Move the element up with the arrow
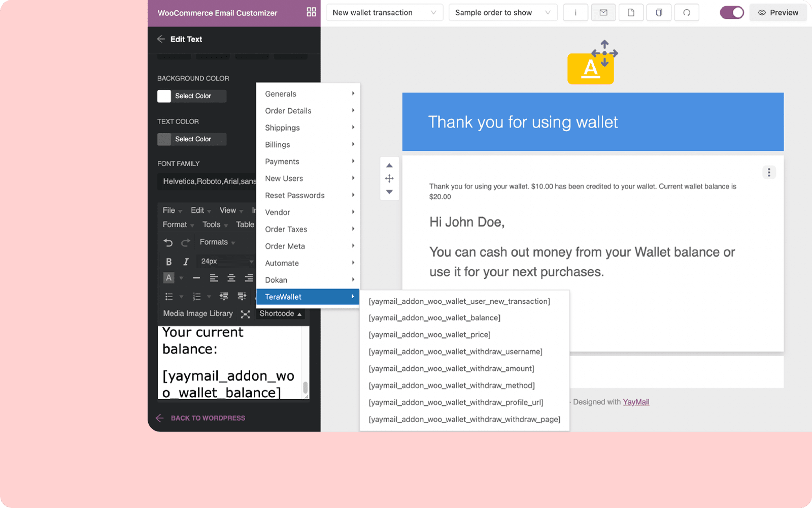 click(x=389, y=166)
